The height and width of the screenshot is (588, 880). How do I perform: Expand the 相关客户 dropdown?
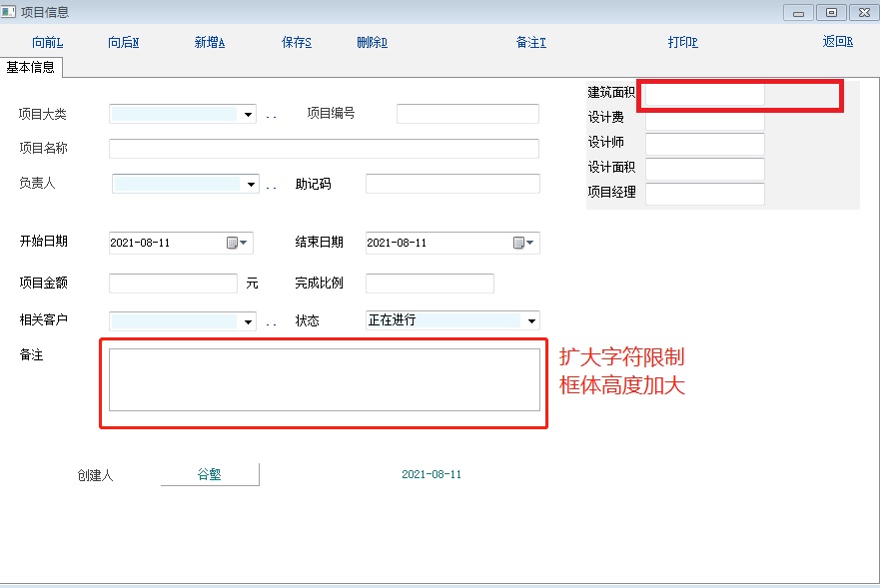[x=248, y=321]
